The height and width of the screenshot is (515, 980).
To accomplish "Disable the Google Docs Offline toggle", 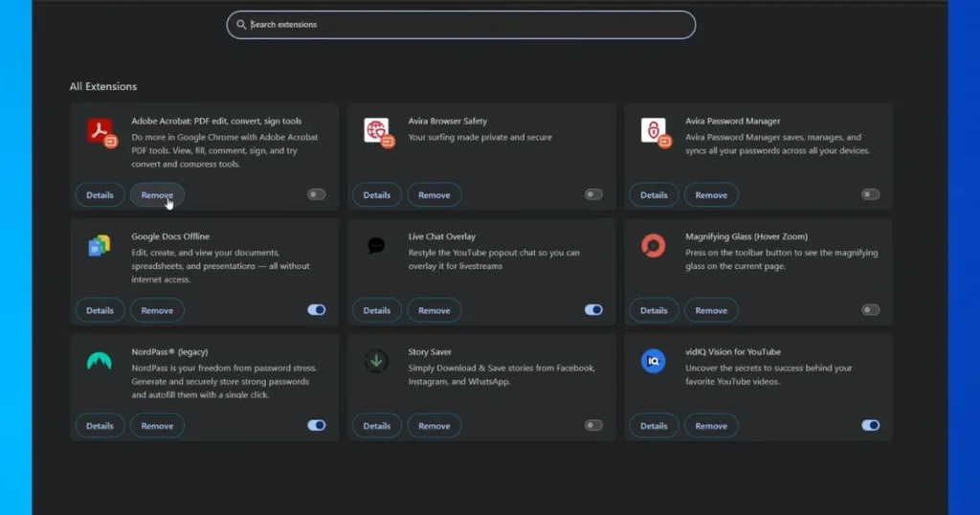I will (x=316, y=310).
